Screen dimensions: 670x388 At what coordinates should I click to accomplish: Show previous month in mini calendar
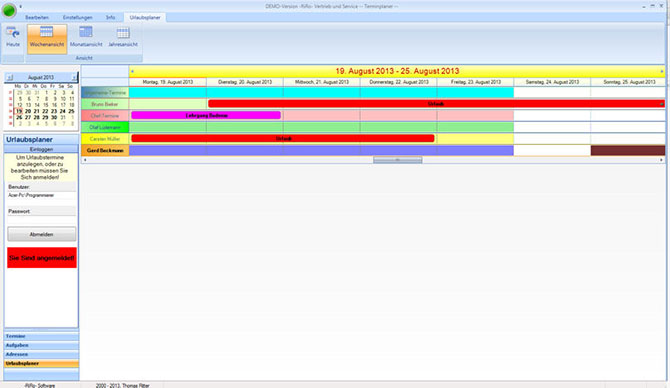tap(10, 77)
